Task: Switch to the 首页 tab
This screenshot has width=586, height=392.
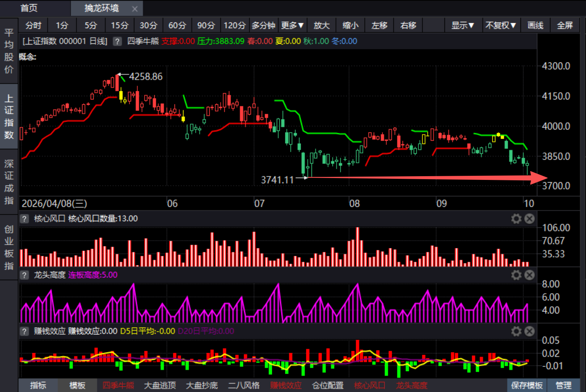Action: [29, 8]
